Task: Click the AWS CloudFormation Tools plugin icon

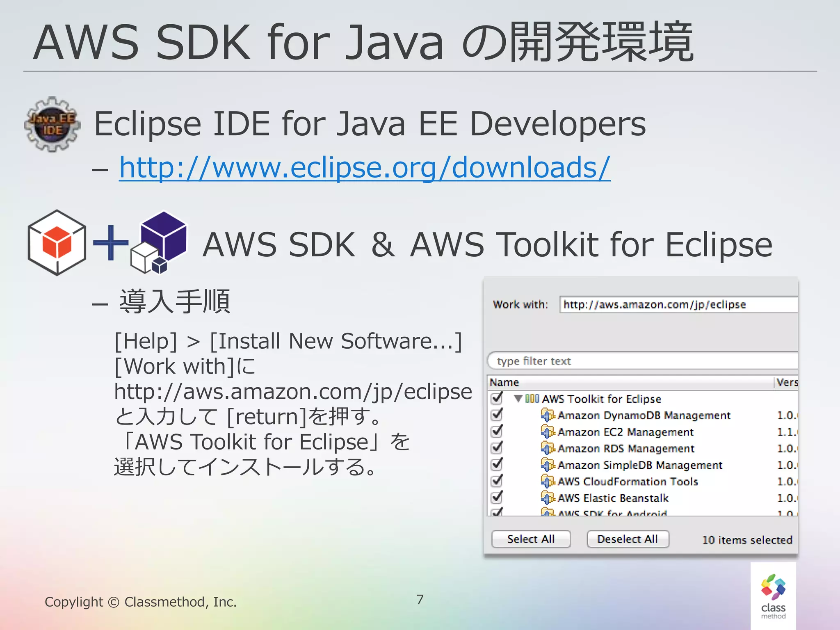Action: click(547, 481)
